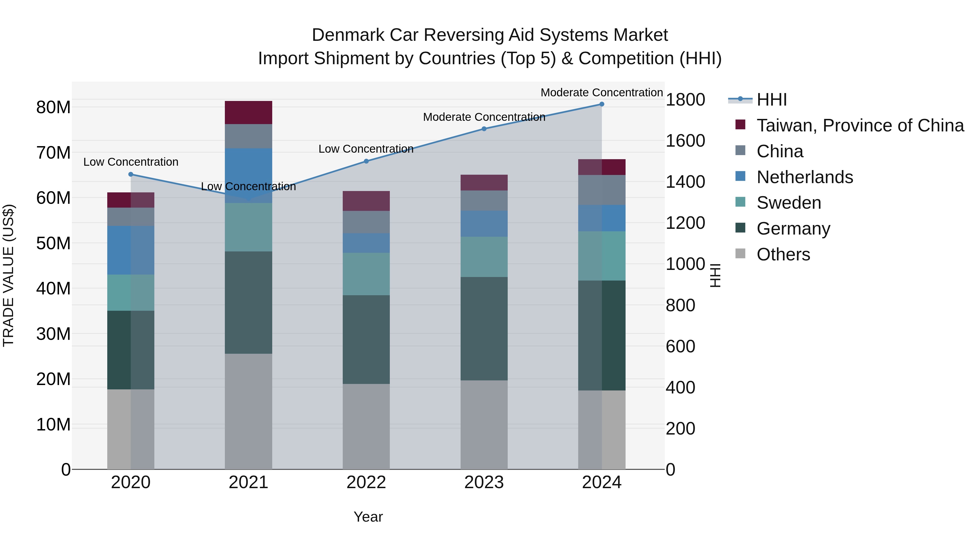Click the 1800 right axis tick label
980x551 pixels.
pyautogui.click(x=685, y=100)
